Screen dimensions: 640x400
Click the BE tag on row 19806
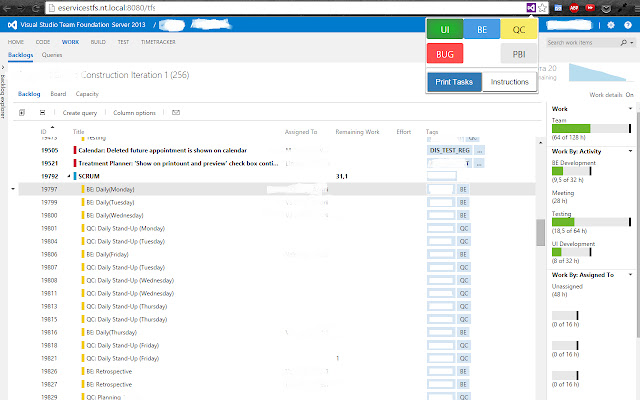(x=463, y=254)
